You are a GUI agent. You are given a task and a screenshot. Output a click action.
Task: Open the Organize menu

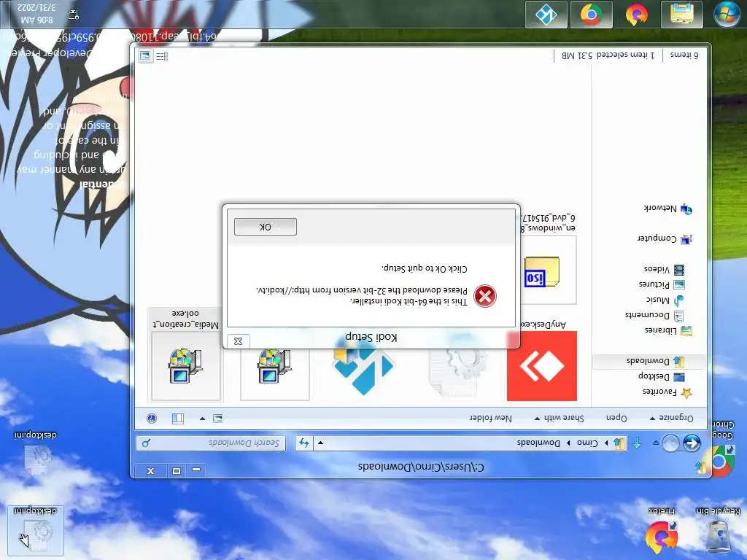point(672,418)
